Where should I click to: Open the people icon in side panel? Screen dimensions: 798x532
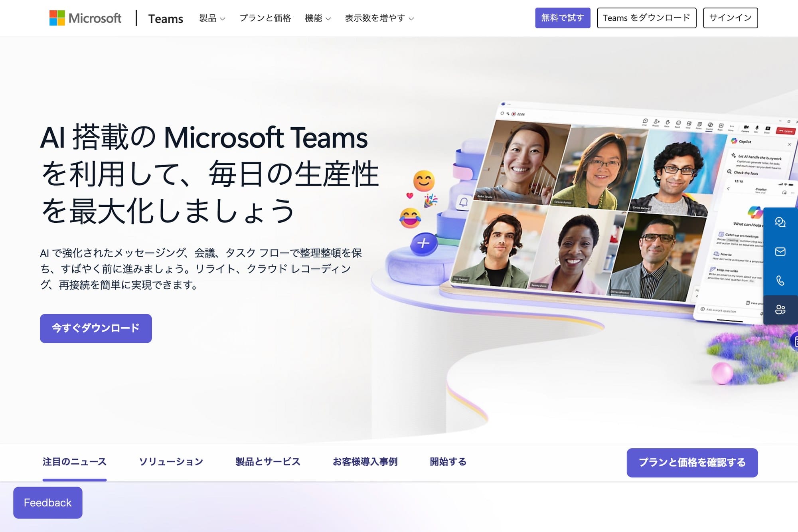click(780, 310)
